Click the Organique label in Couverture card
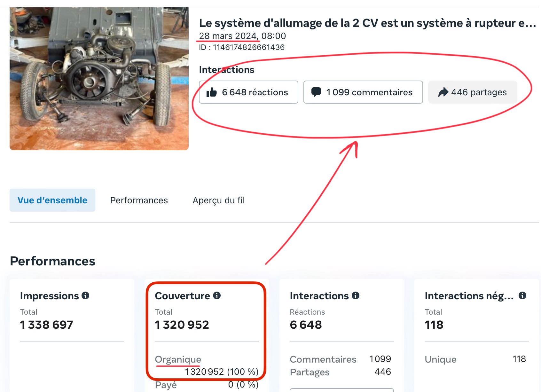This screenshot has height=392, width=541. click(178, 359)
